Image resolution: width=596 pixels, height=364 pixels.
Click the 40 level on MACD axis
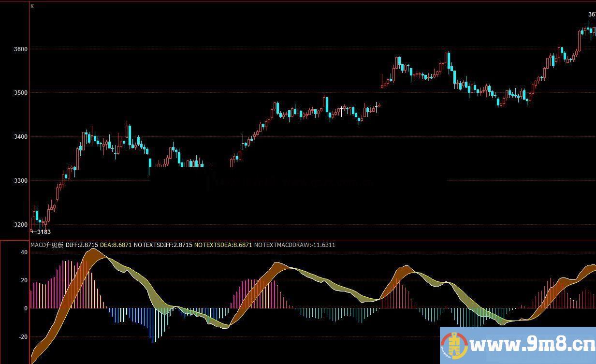24,252
